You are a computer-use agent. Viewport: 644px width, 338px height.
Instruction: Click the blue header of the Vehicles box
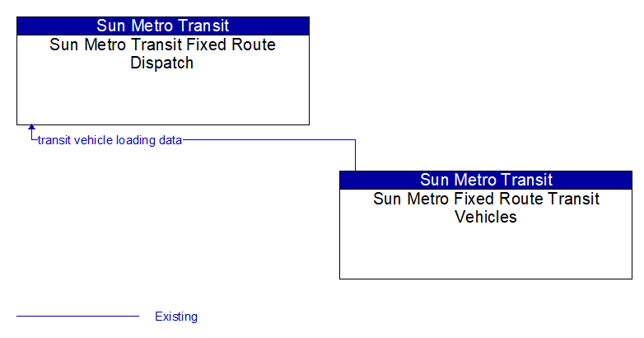(486, 180)
